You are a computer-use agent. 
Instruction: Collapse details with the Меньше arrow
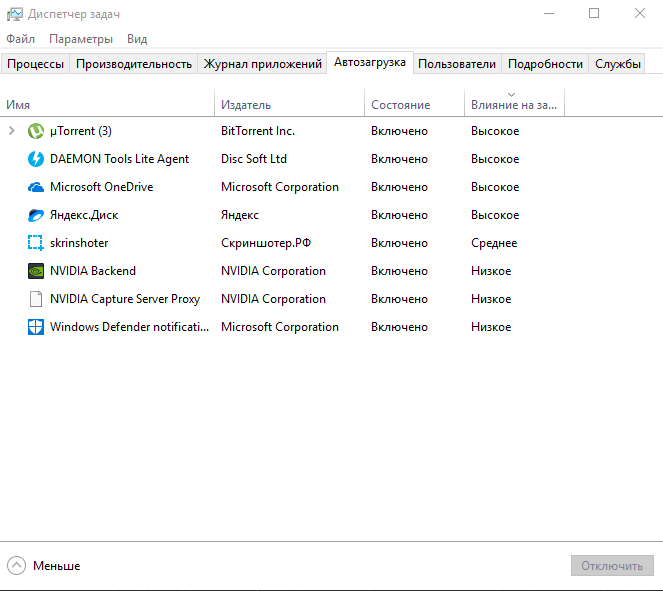pyautogui.click(x=16, y=566)
